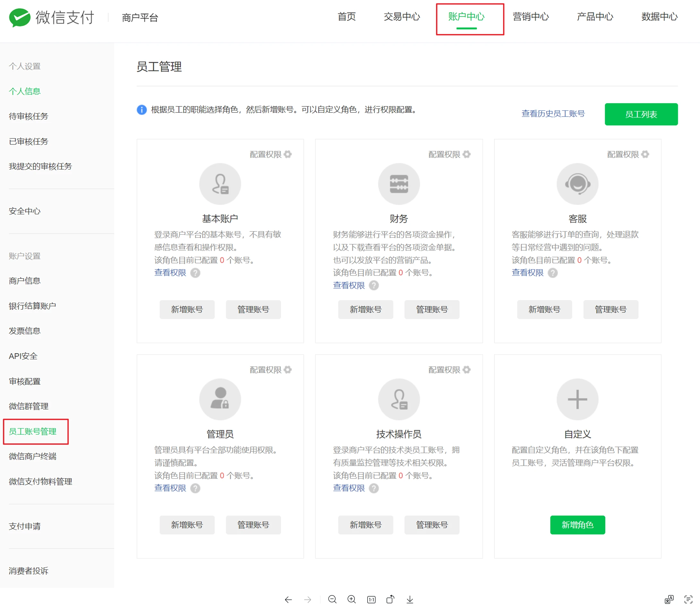Screen dimensions: 700x611
Task: Show image at 1:1 actual size
Action: pyautogui.click(x=371, y=600)
